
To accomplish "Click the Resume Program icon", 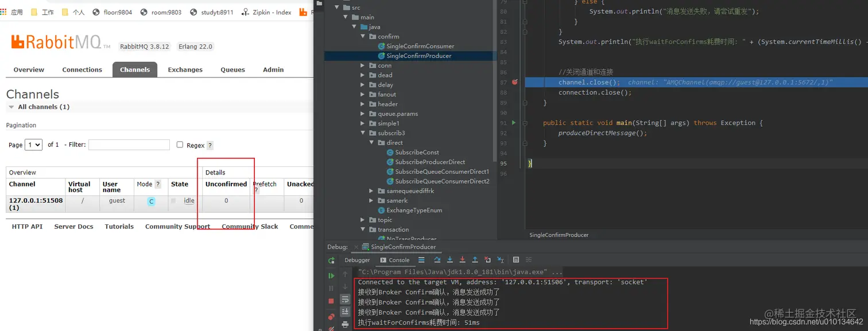I will click(331, 275).
